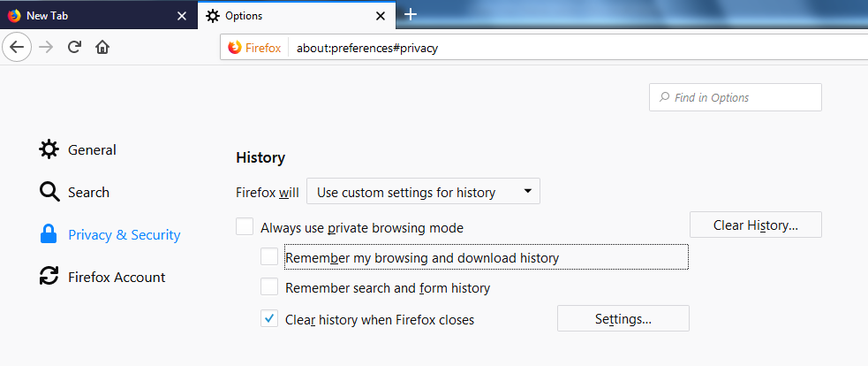Open a new tab with the plus icon

click(x=411, y=15)
